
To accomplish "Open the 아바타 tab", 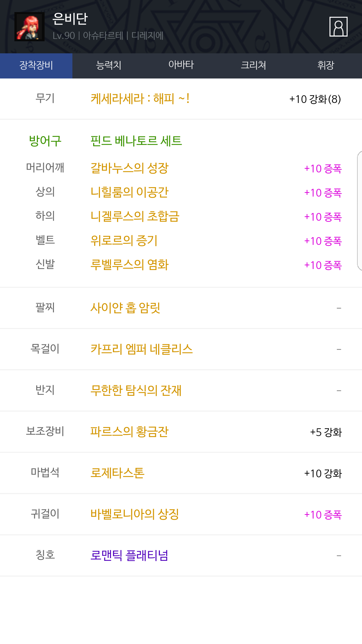I will (x=181, y=65).
